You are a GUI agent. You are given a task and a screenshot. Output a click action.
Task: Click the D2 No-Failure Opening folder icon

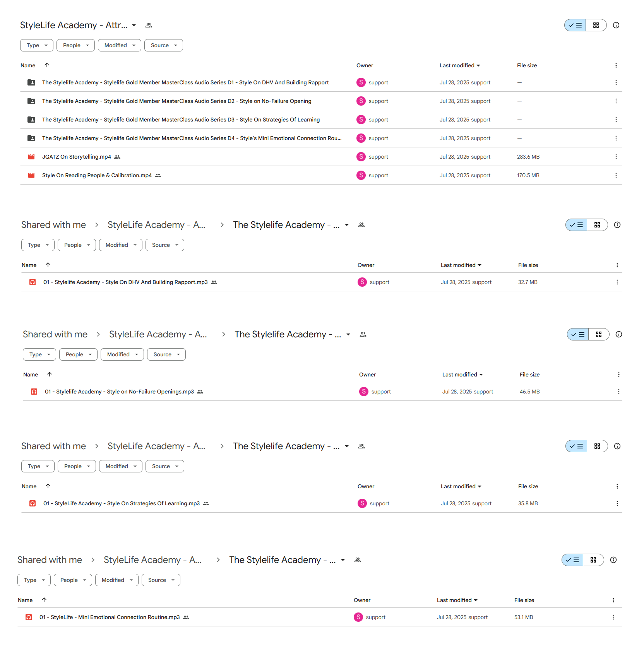[x=31, y=101]
